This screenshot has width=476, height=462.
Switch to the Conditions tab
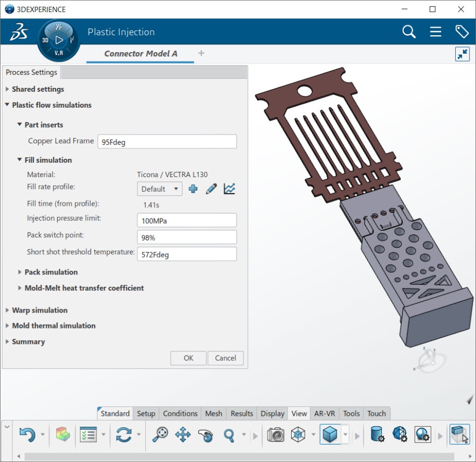[x=180, y=413]
